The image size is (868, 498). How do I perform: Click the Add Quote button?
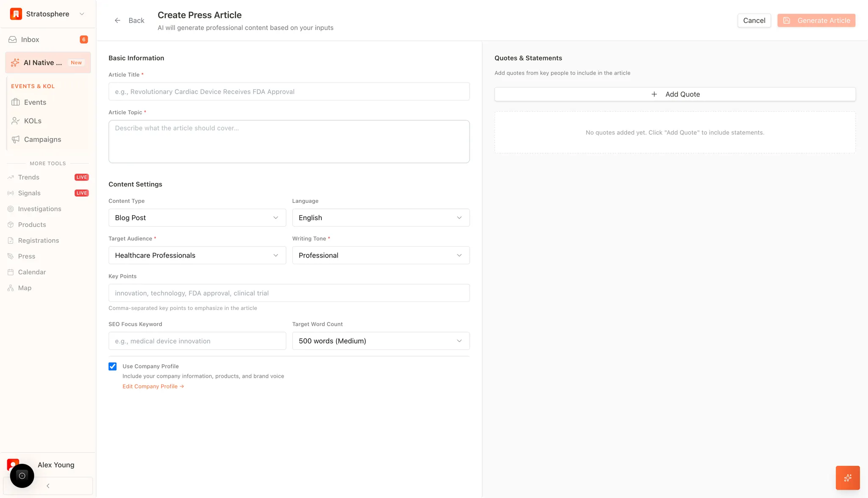(675, 94)
